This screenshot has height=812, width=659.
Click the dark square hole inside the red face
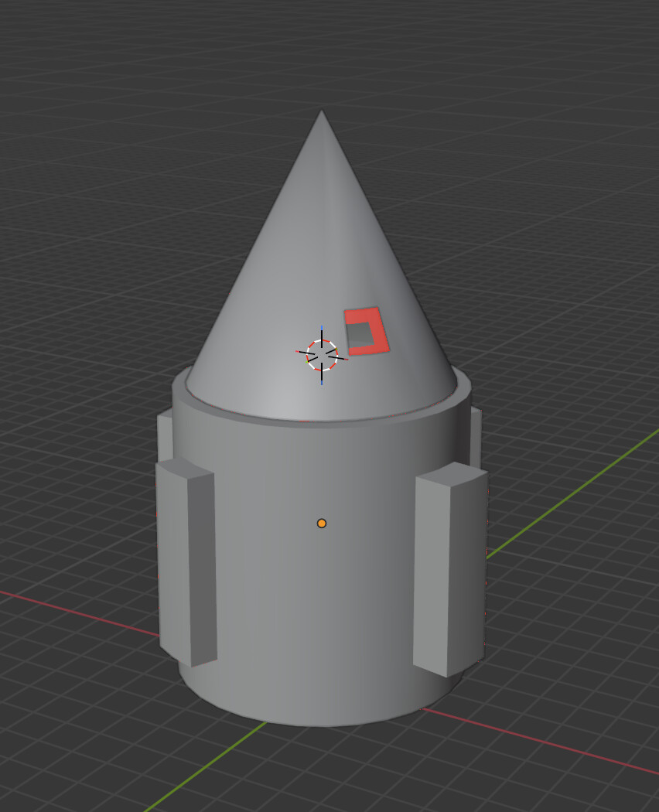click(x=360, y=334)
